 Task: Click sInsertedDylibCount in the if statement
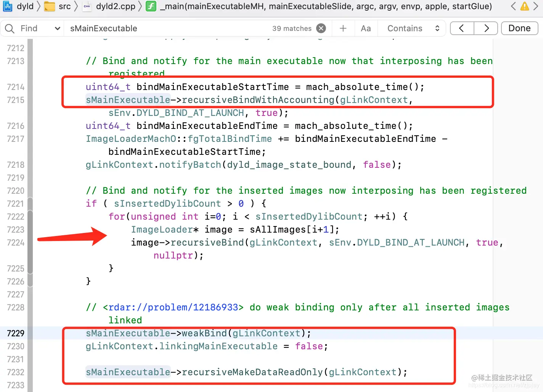click(167, 204)
